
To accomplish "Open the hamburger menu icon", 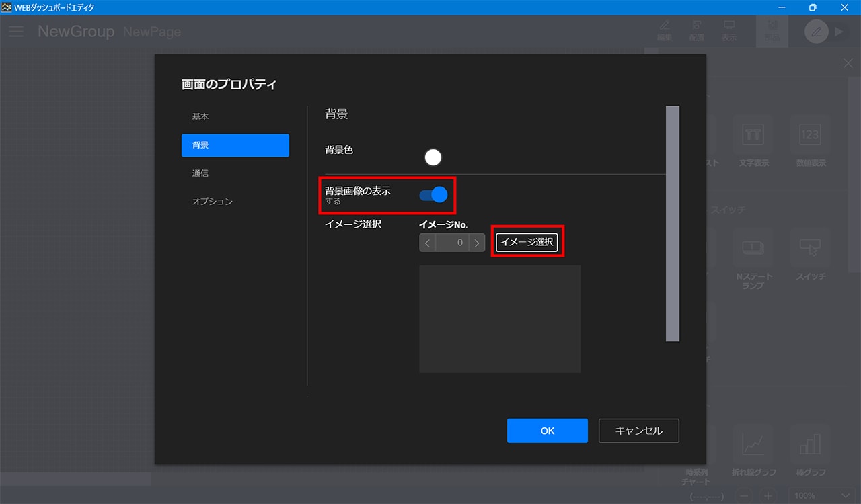I will (x=16, y=32).
